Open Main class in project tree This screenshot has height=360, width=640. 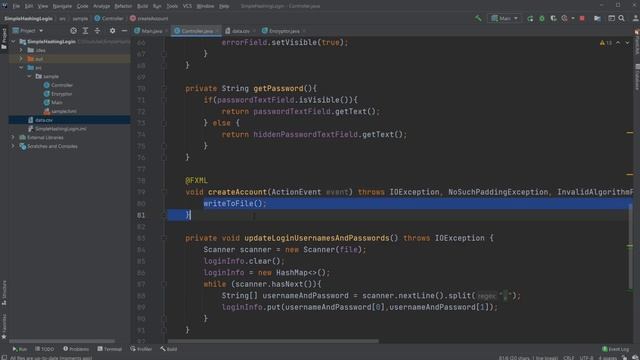(53, 102)
